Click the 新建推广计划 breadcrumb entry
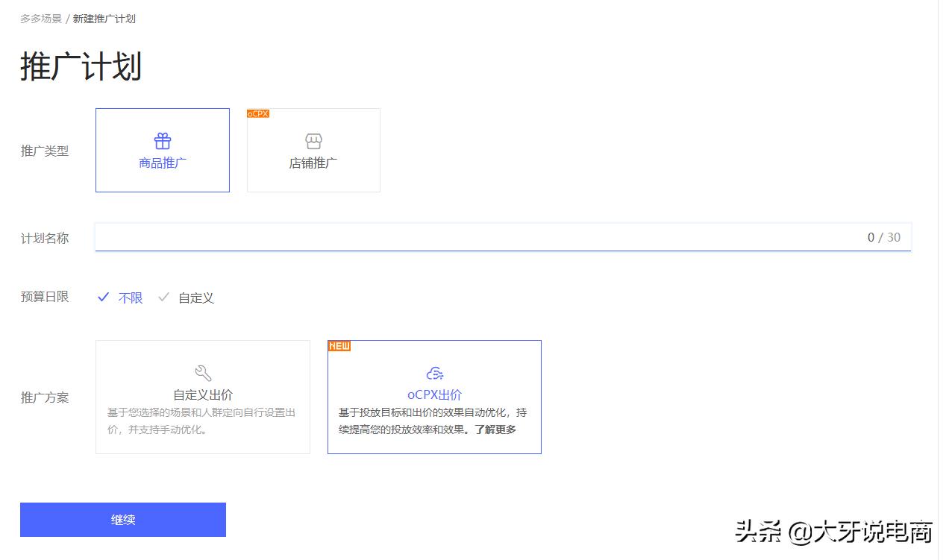This screenshot has height=560, width=949. 104,19
